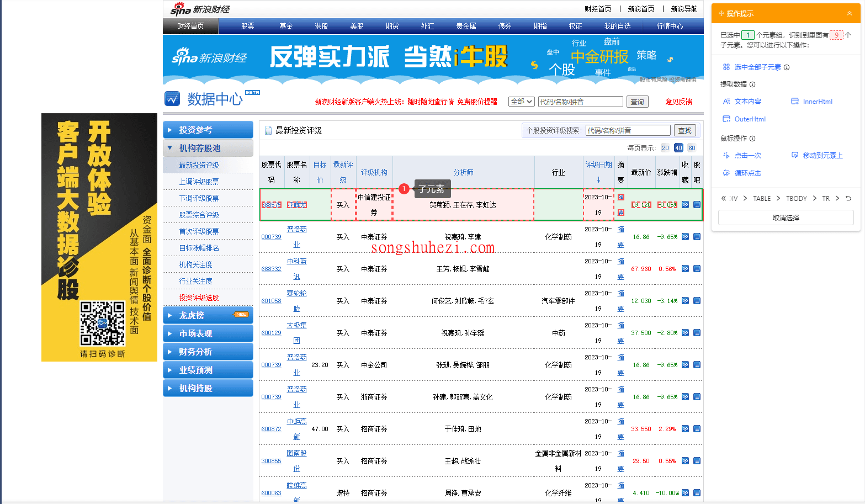This screenshot has height=504, width=865.
Task: Toggle the favorite eye in the 600872 row
Action: 685,429
